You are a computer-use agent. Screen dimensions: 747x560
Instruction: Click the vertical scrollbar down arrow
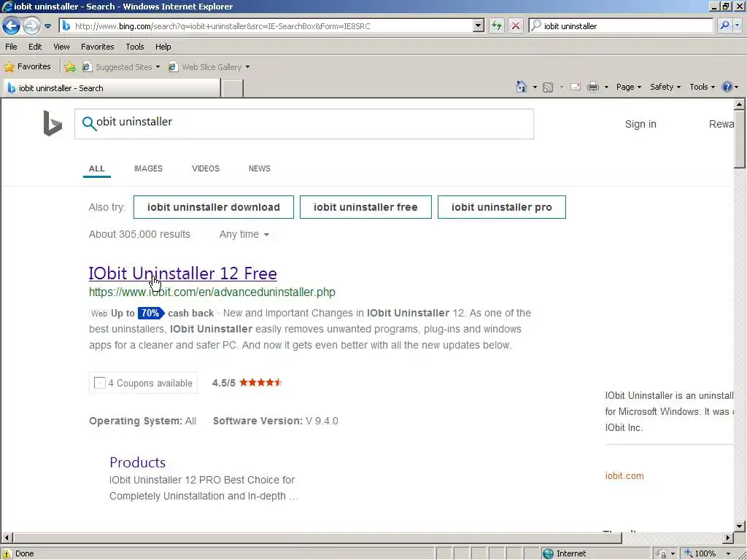740,526
